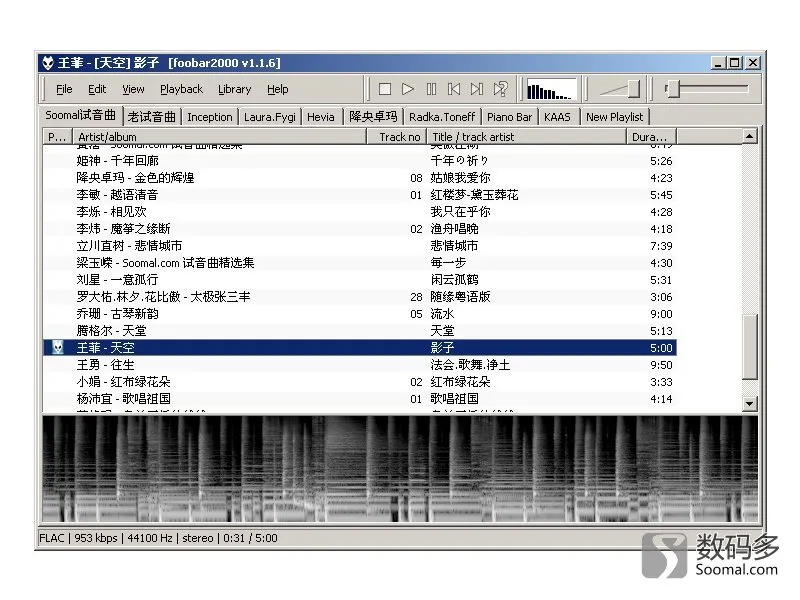Select the 降央卓玛 playlist tab

[373, 117]
